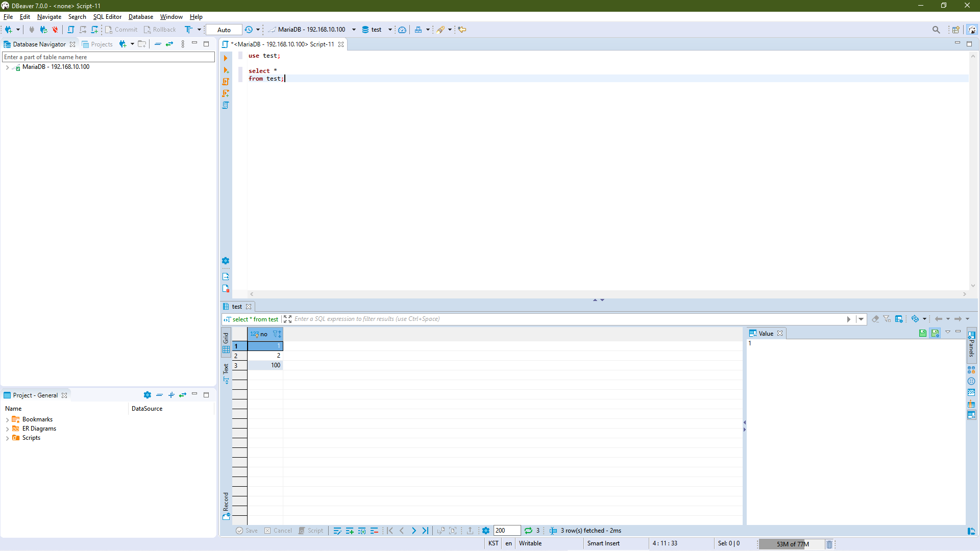The image size is (980, 551).
Task: Click the Auto commit mode button
Action: (224, 30)
